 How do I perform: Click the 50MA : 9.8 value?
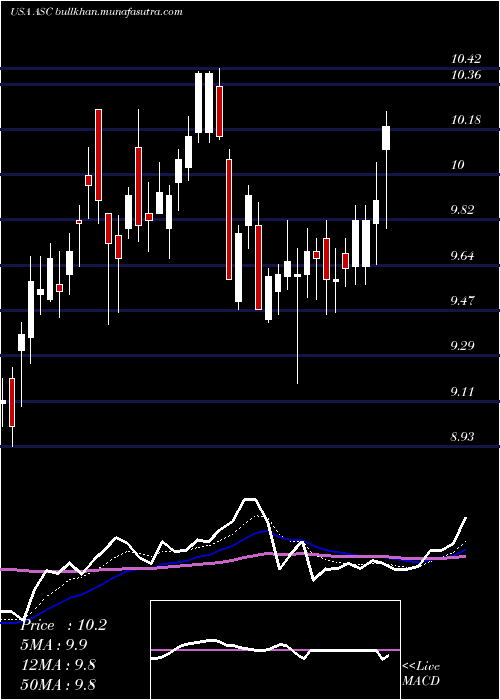58,684
